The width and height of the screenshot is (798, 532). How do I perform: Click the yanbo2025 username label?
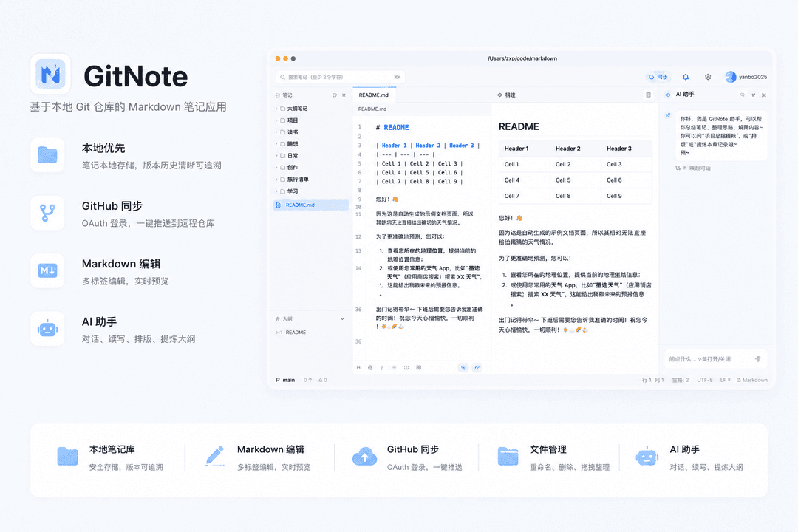(753, 77)
